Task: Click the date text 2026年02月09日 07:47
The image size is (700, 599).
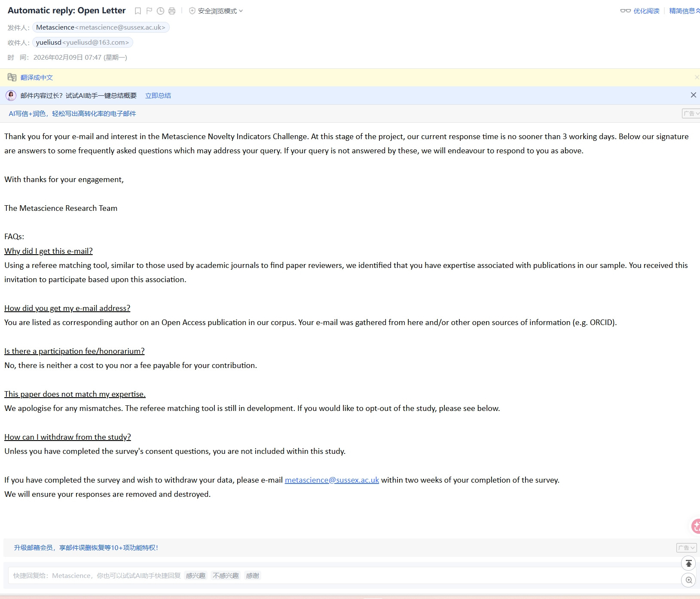Action: point(67,58)
